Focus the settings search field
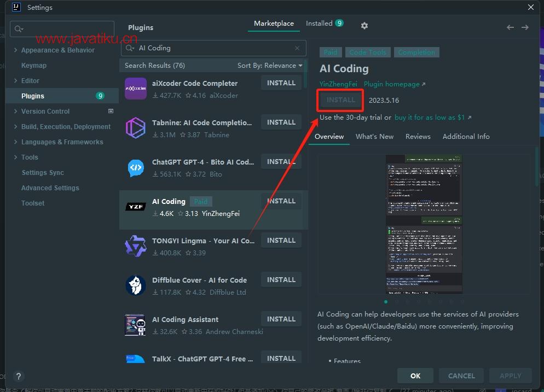Image resolution: width=544 pixels, height=392 pixels. click(x=62, y=29)
